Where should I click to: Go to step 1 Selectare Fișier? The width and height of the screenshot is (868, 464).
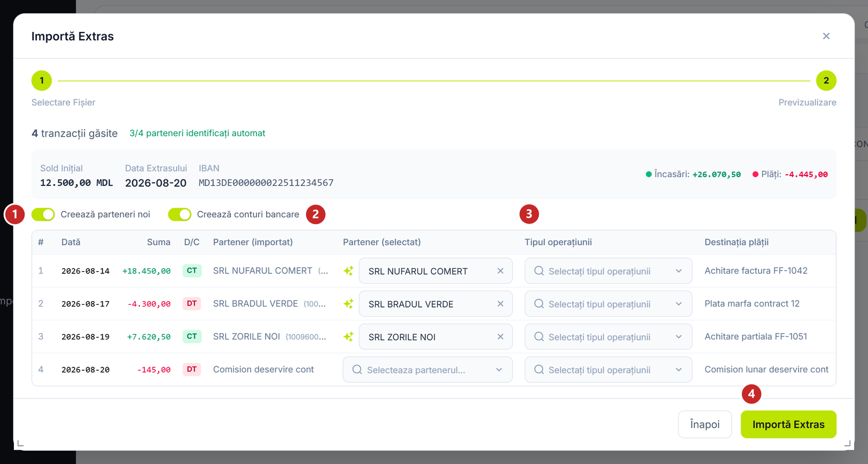(42, 81)
